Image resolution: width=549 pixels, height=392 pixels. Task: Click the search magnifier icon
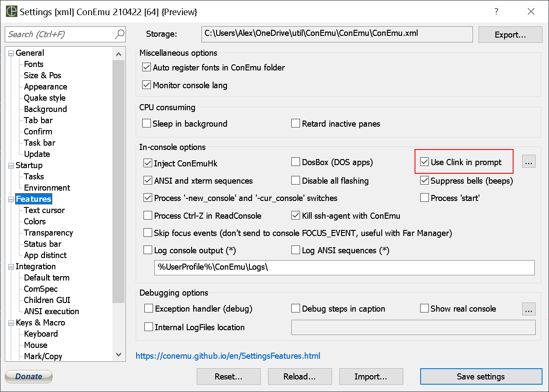[x=120, y=34]
